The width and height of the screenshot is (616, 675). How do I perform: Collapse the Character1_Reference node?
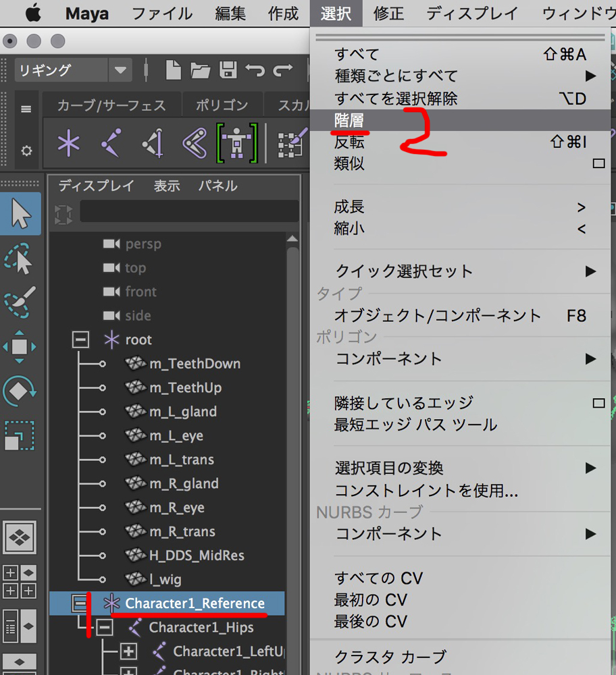80,603
